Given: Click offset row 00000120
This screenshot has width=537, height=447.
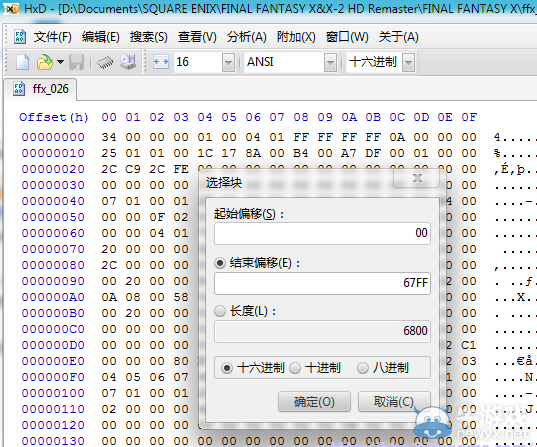Looking at the screenshot, I should (x=53, y=425).
